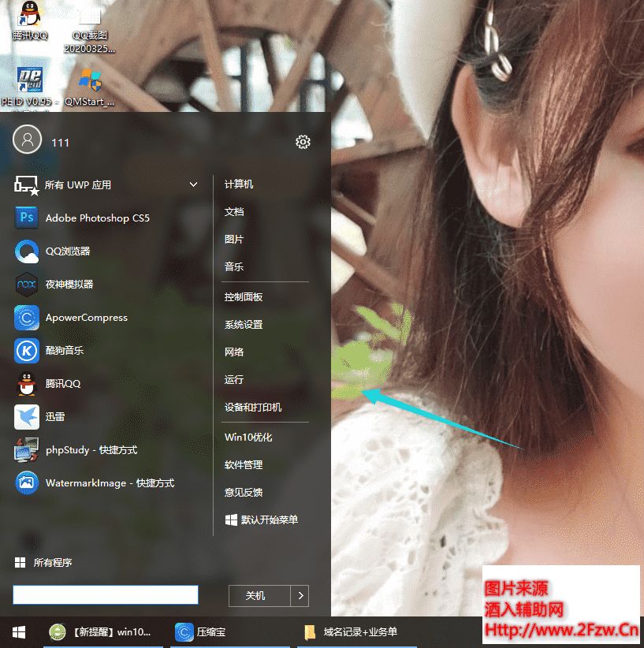This screenshot has width=644, height=648.
Task: Click the start menu search box
Action: tap(105, 595)
